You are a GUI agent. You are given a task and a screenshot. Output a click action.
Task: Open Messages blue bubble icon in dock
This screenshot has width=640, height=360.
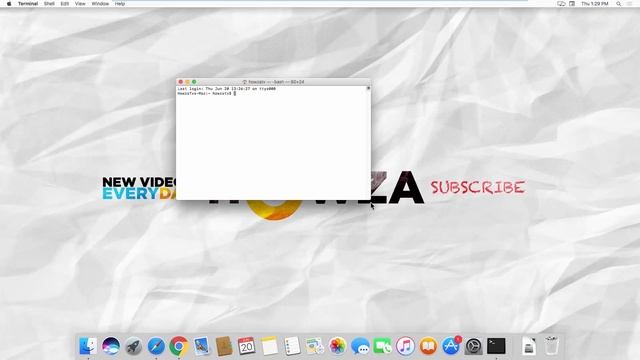(x=360, y=346)
